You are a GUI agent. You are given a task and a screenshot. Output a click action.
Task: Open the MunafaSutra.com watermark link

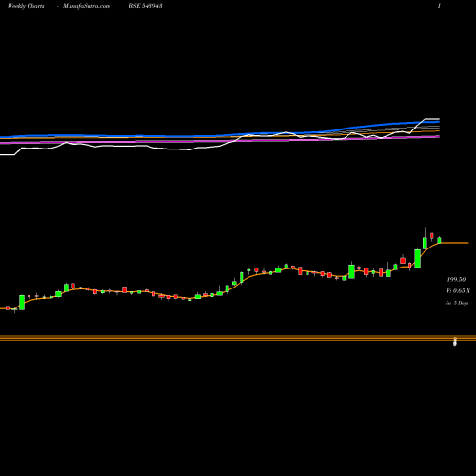pos(87,6)
